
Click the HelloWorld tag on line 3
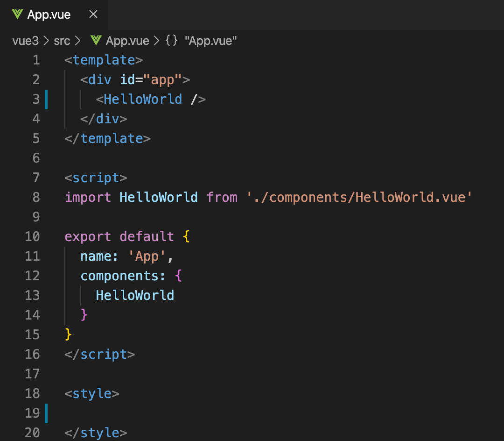(x=142, y=100)
